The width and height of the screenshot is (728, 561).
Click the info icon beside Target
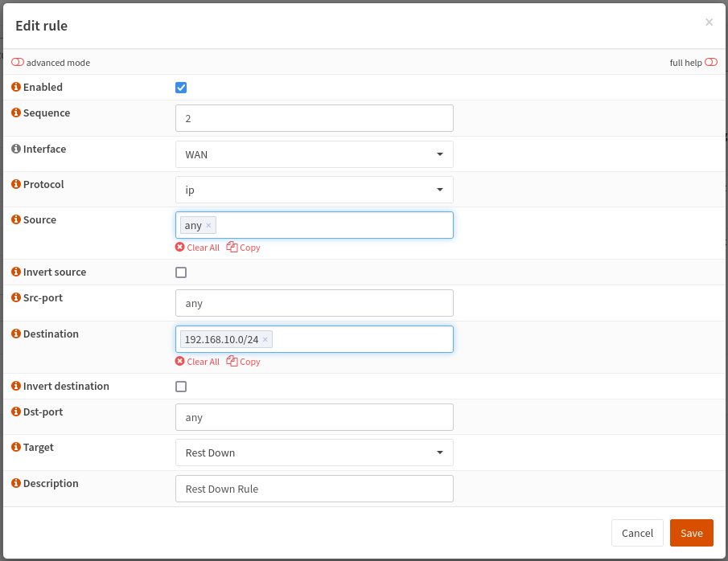15,447
